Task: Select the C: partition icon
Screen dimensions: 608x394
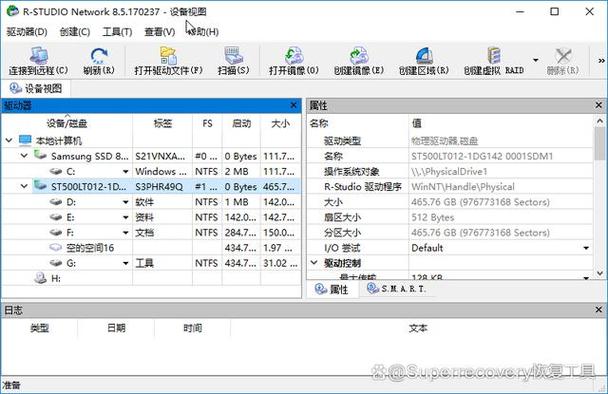Action: 56,171
